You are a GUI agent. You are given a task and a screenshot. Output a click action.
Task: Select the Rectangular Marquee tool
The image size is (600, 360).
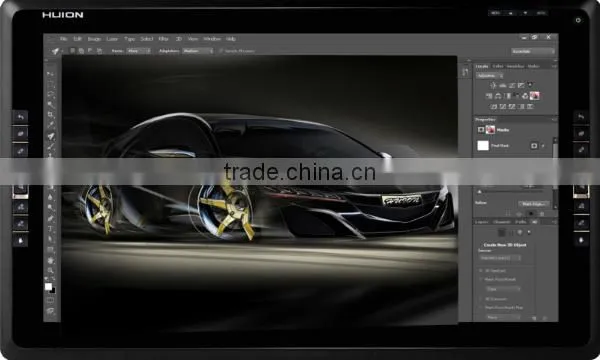point(50,84)
